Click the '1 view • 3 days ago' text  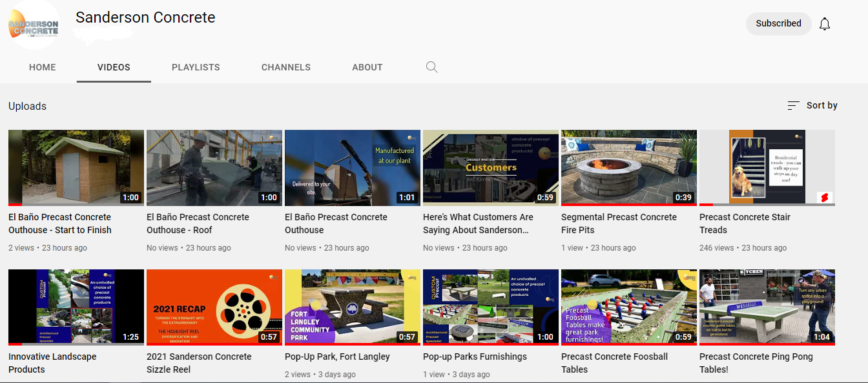click(457, 374)
